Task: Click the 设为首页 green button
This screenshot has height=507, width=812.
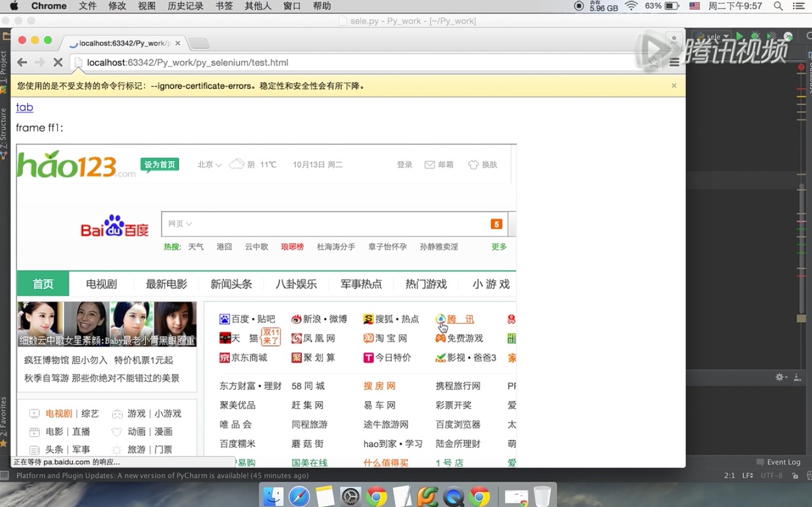Action: point(160,165)
